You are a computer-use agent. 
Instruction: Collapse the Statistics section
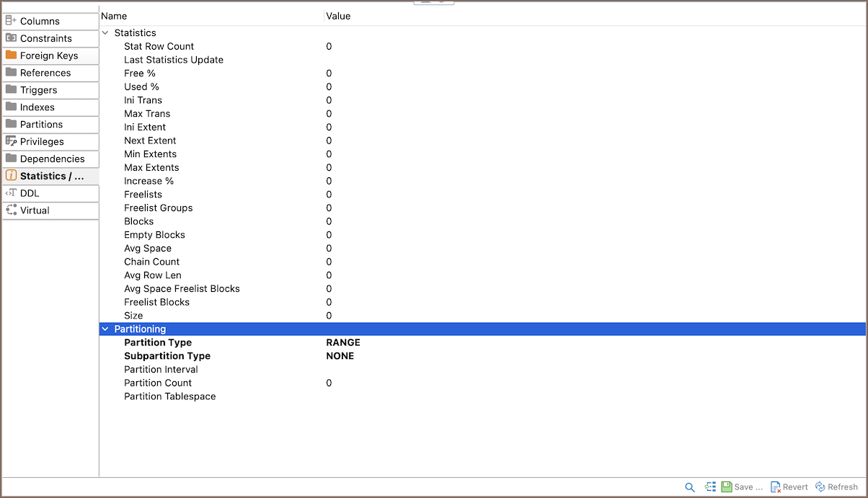(x=106, y=33)
